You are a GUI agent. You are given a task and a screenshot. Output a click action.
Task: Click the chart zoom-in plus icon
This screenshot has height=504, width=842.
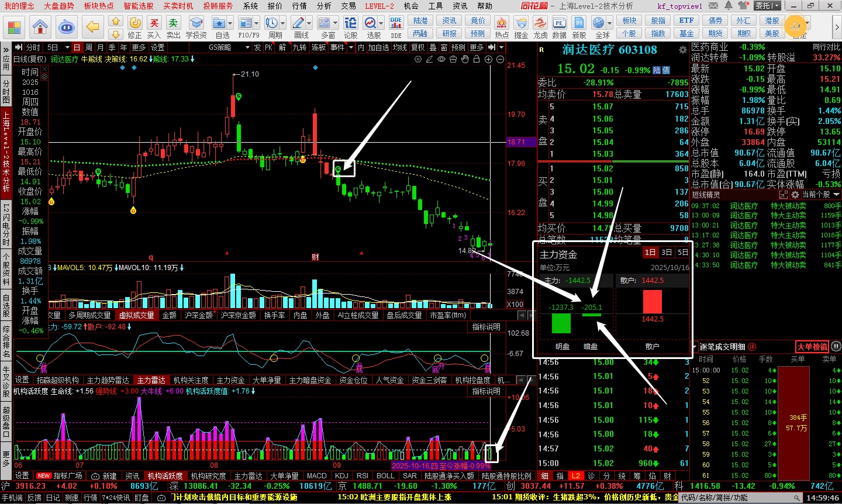pyautogui.click(x=489, y=59)
